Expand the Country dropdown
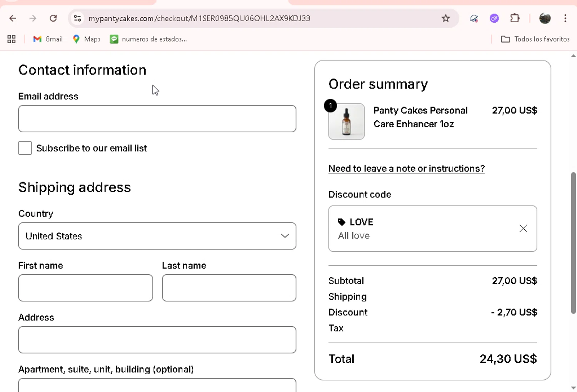Viewport: 577px width, 392px height. pyautogui.click(x=157, y=236)
